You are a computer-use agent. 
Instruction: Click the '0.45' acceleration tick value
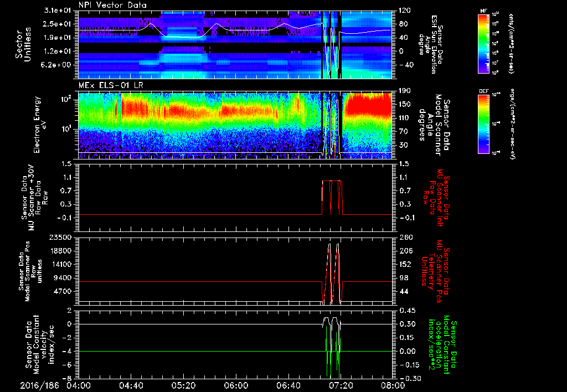[406, 311]
